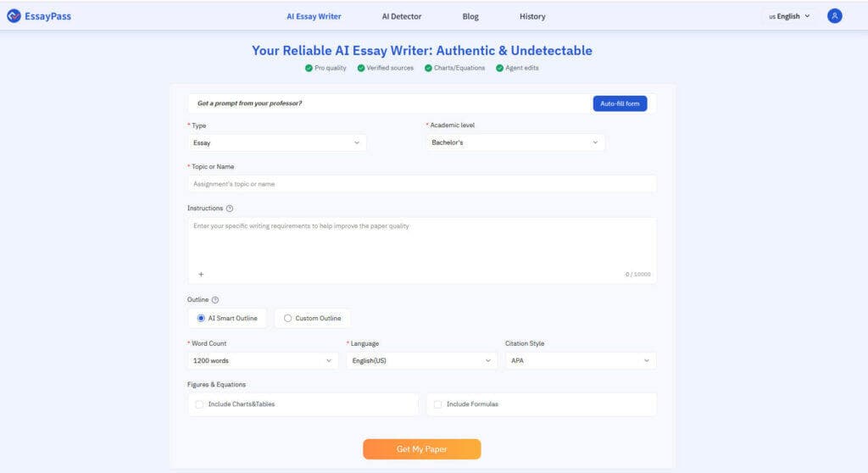Click the Outline help question-mark icon
868x473 pixels.
point(215,300)
